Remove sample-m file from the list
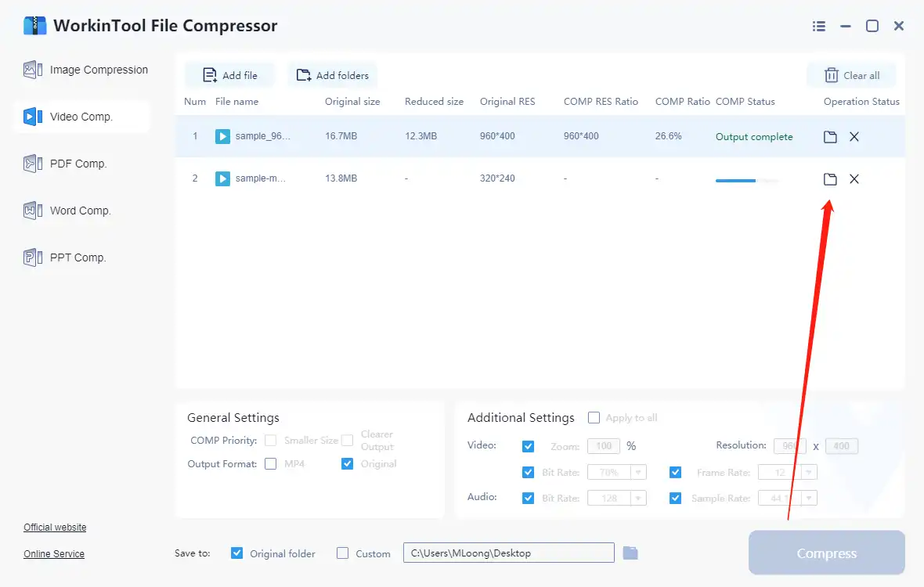The height and width of the screenshot is (587, 924). 854,179
